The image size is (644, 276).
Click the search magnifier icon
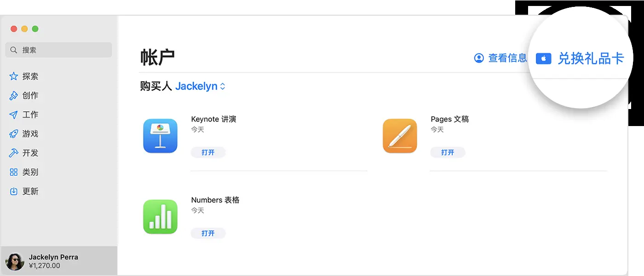pyautogui.click(x=14, y=50)
